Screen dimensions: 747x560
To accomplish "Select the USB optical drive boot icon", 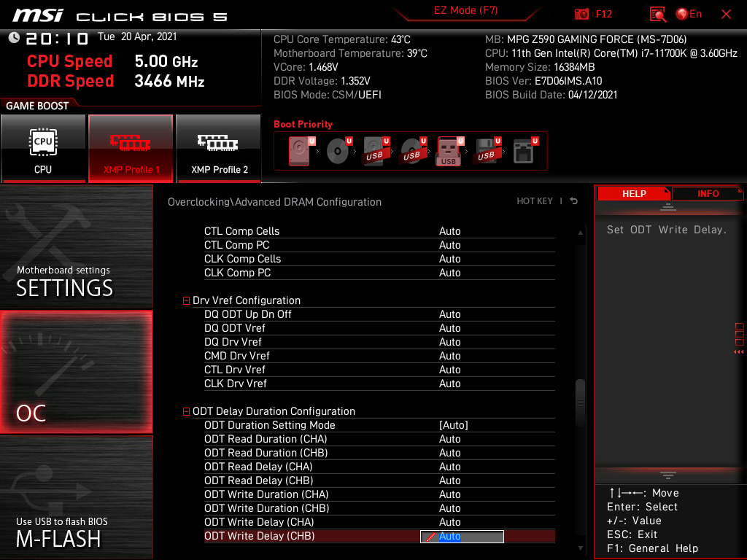I will click(x=413, y=151).
